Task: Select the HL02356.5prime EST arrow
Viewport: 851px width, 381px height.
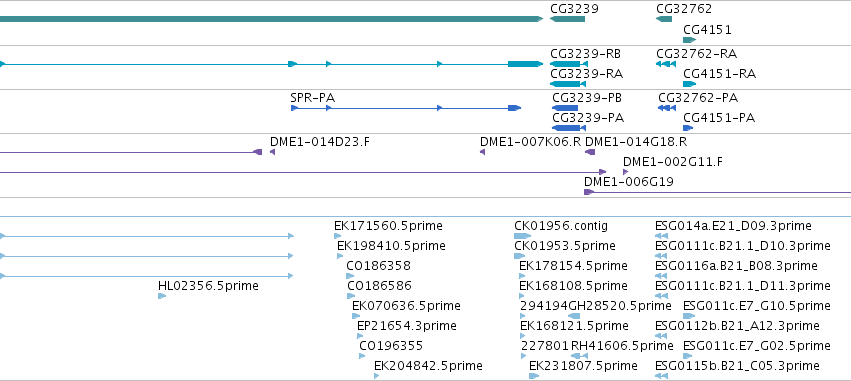Action: click(162, 296)
